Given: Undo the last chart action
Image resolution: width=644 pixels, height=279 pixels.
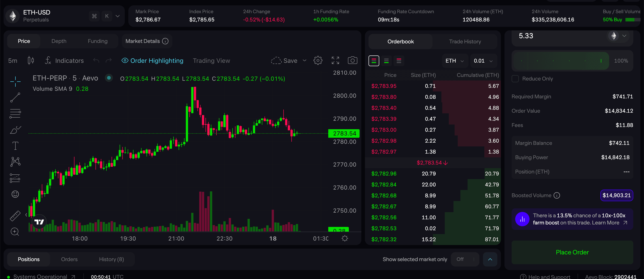Looking at the screenshot, I should click(x=96, y=61).
